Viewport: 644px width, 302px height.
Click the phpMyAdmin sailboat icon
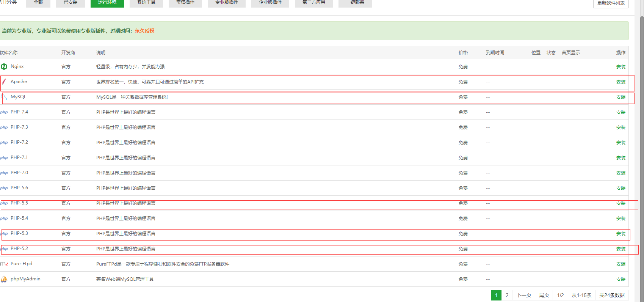coord(4,279)
